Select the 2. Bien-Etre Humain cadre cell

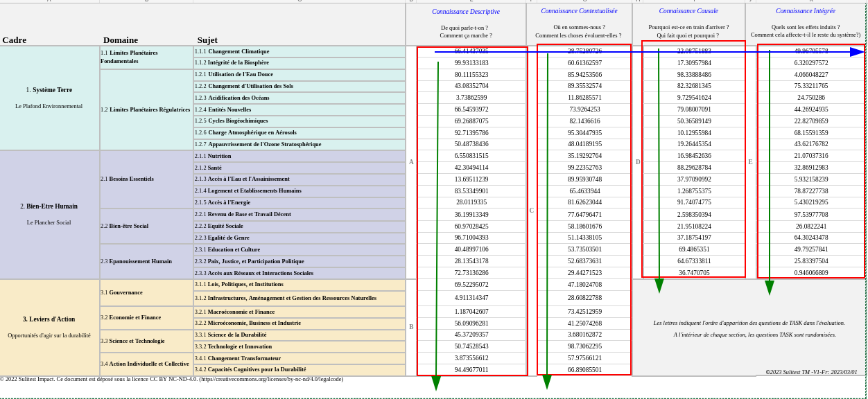pos(49,206)
